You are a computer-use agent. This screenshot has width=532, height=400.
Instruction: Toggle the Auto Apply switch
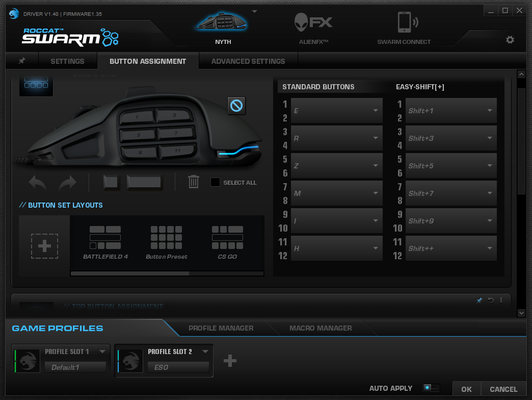tap(431, 387)
